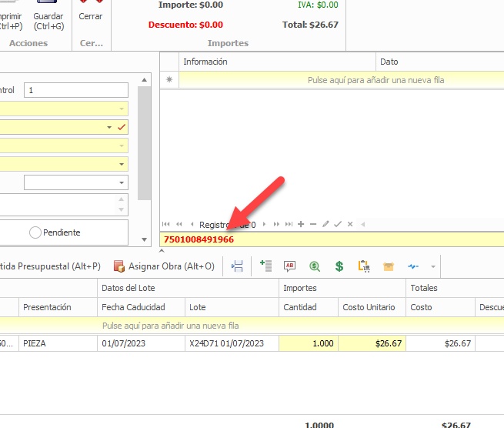The image size is (504, 428).
Task: Click scroll down arrow of left panel
Action: coord(145,239)
